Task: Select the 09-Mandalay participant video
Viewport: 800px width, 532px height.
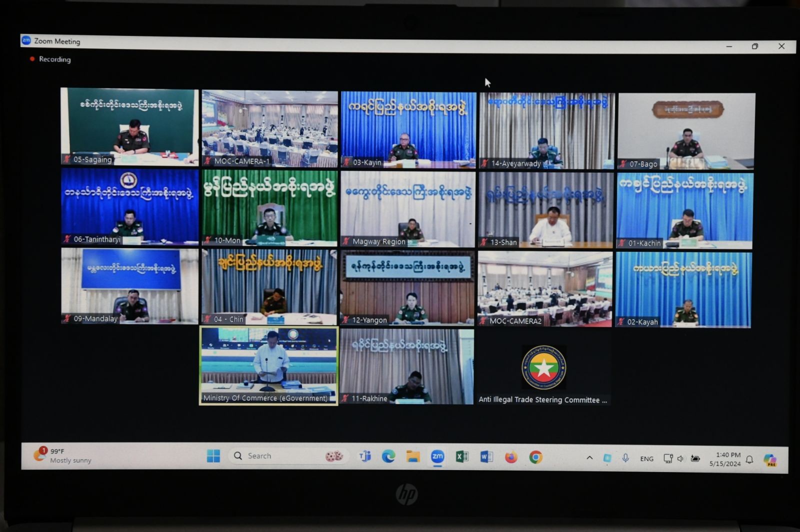Action: pyautogui.click(x=130, y=286)
